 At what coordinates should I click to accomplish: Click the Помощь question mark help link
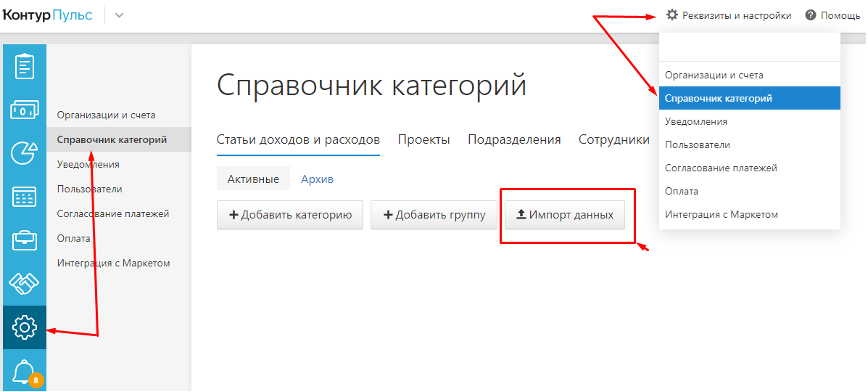coord(832,15)
